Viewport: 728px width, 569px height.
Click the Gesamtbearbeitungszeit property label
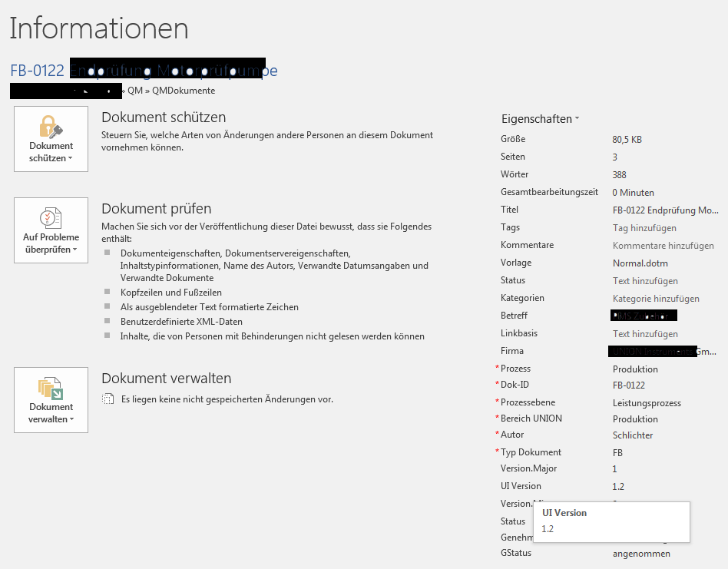pos(549,192)
